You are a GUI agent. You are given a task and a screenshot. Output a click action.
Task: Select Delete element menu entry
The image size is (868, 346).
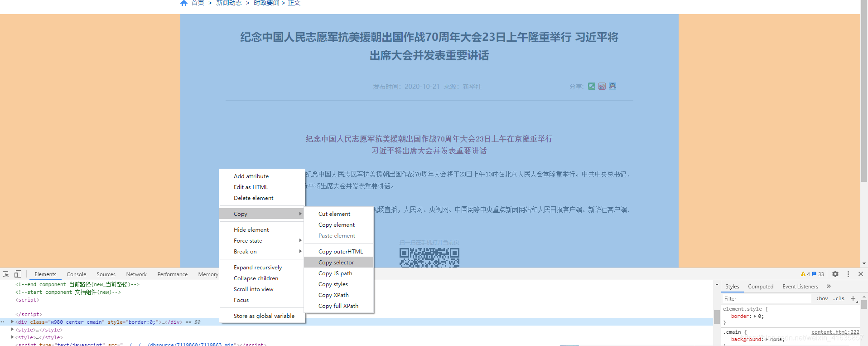262,198
